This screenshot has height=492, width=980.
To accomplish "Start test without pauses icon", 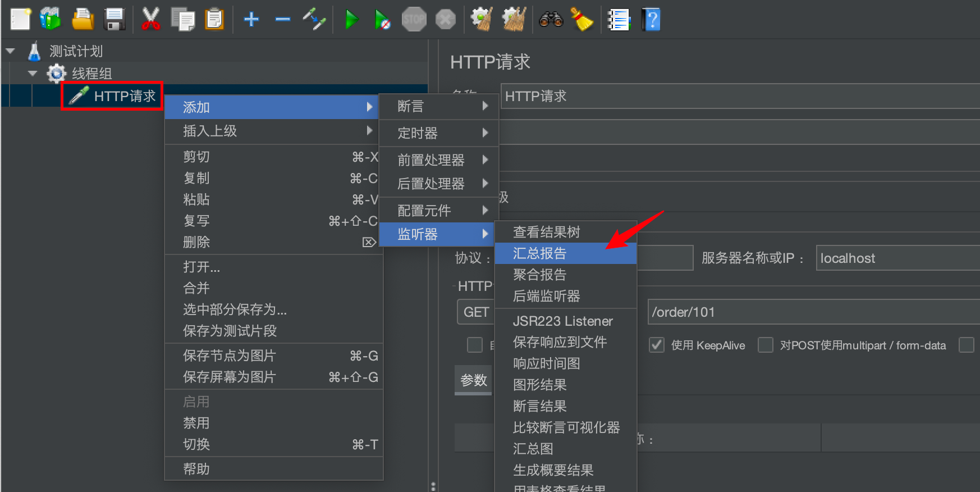I will click(383, 20).
